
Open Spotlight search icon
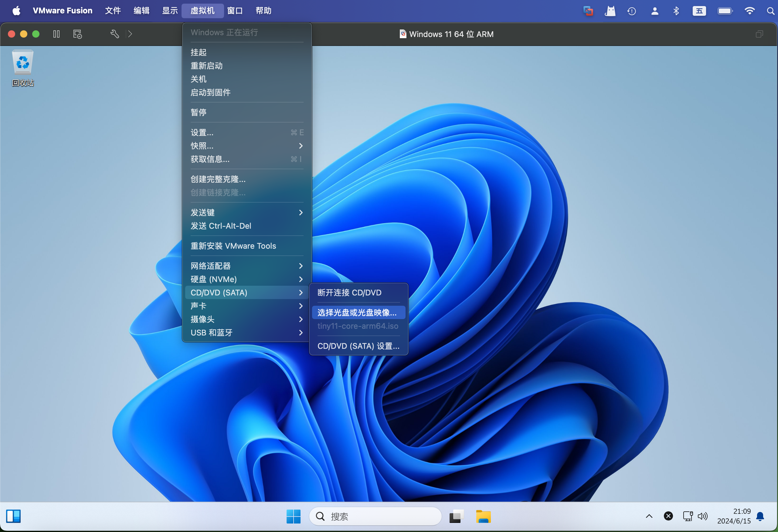pyautogui.click(x=771, y=11)
